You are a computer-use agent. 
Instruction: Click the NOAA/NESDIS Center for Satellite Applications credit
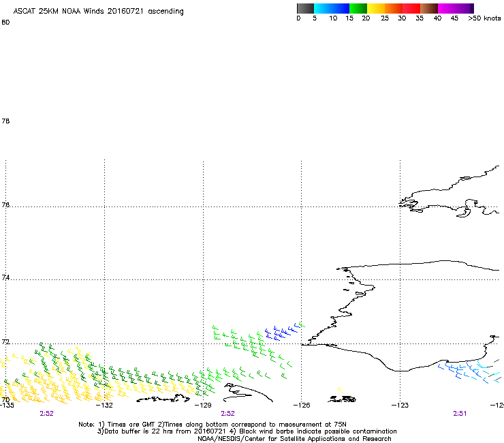pyautogui.click(x=294, y=439)
